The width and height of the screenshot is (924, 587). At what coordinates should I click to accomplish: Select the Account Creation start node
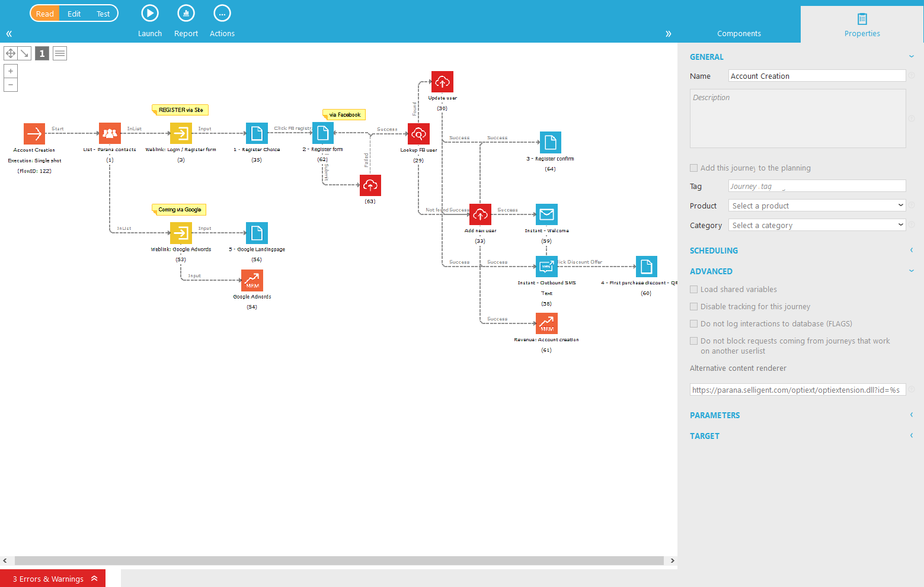34,134
